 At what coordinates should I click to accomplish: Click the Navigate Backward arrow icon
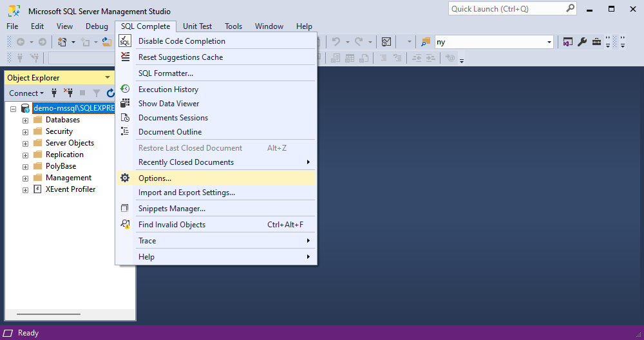point(21,42)
